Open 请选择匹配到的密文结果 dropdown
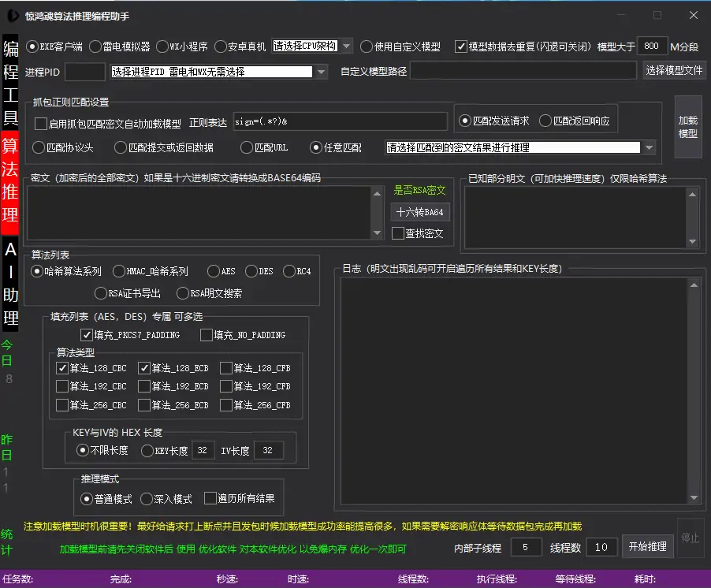This screenshot has height=588, width=711. coord(650,147)
